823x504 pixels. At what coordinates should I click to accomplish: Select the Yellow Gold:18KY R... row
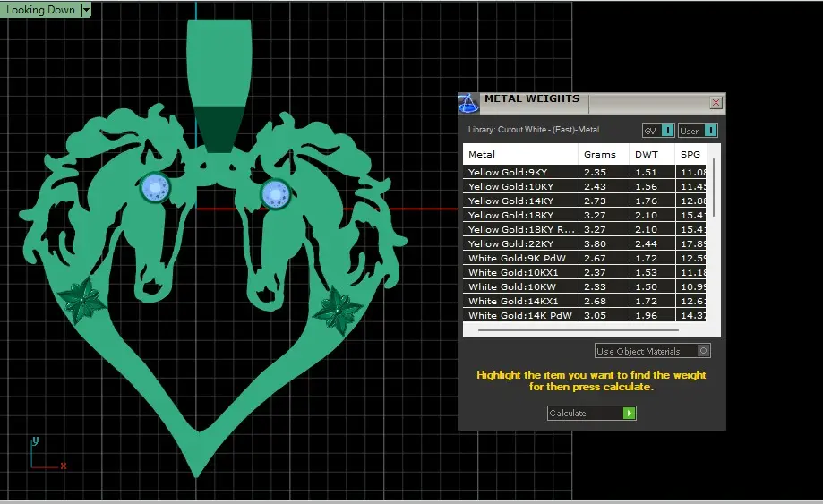click(584, 229)
